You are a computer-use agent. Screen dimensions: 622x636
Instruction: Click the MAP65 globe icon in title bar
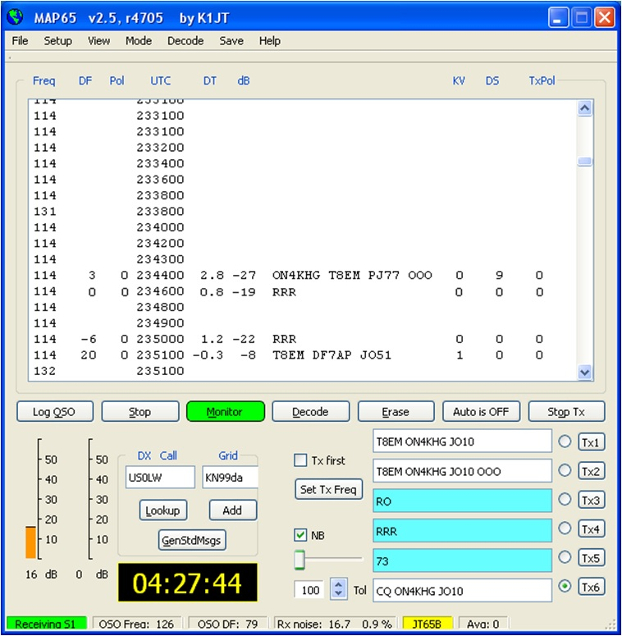[16, 17]
